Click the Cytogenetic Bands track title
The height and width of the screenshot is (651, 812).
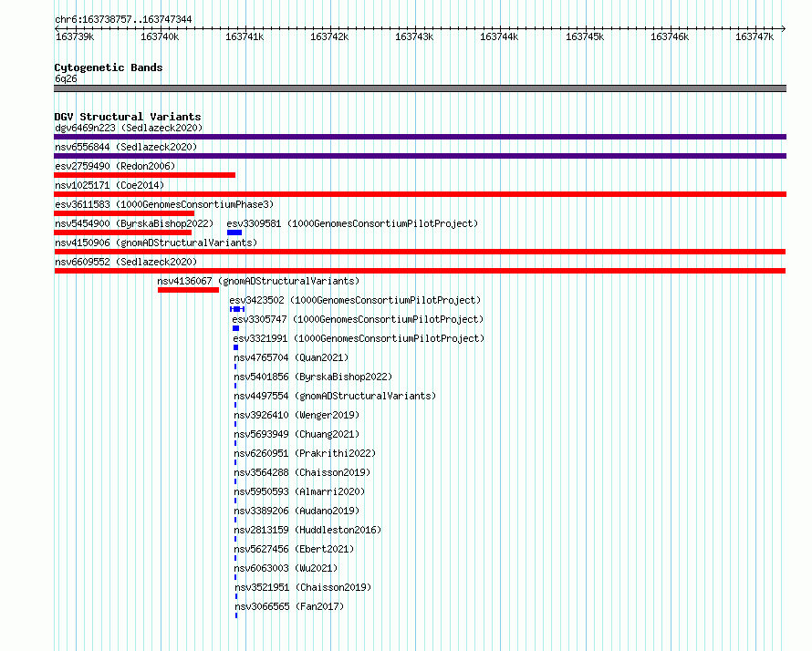(x=109, y=67)
